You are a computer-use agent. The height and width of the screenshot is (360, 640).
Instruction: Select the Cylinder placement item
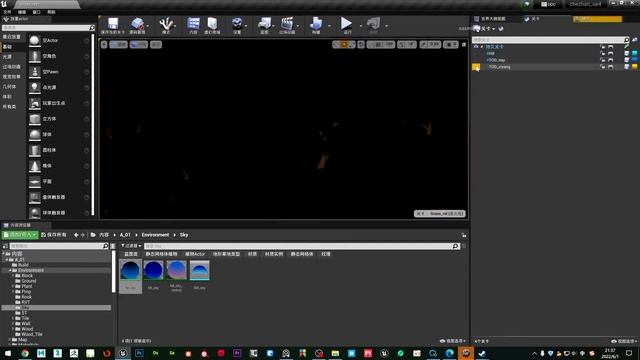(x=59, y=150)
